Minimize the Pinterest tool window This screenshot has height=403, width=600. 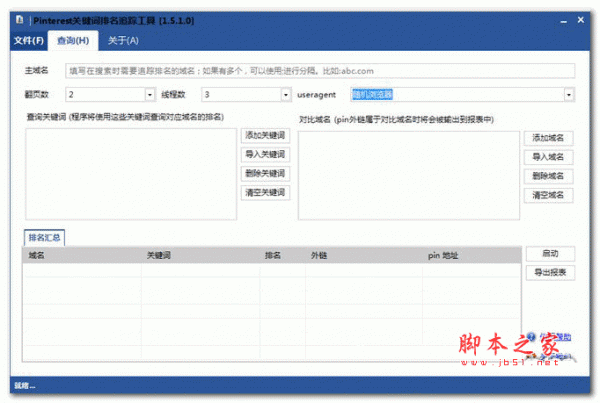(563, 22)
